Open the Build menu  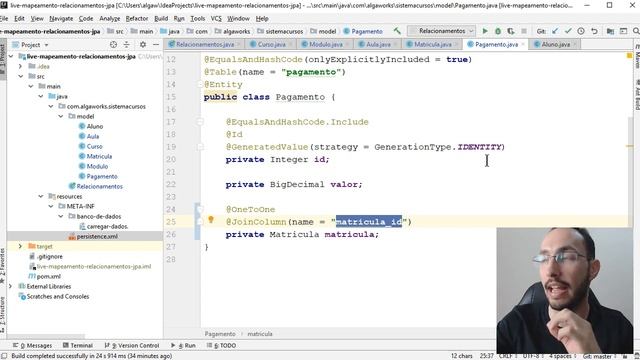pyautogui.click(x=161, y=19)
